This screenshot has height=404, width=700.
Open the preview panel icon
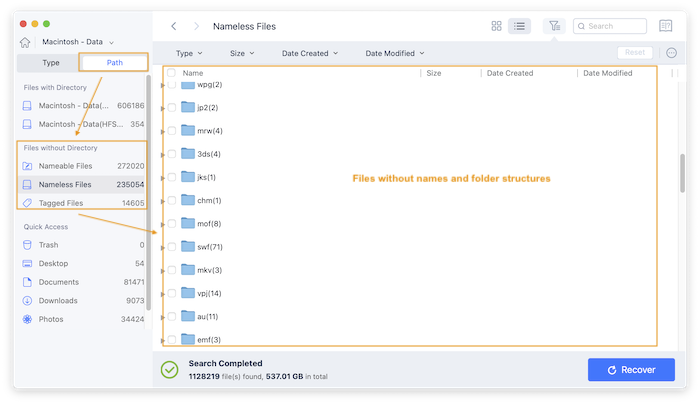(666, 26)
